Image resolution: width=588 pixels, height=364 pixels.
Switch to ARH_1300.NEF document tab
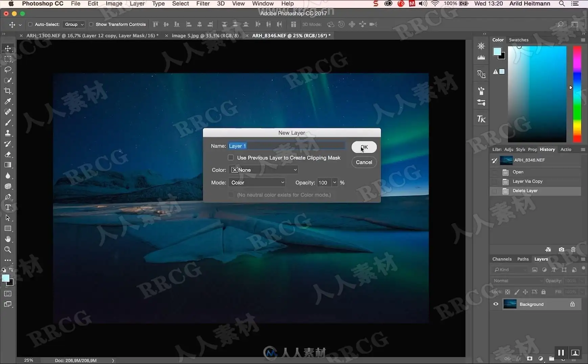point(92,36)
